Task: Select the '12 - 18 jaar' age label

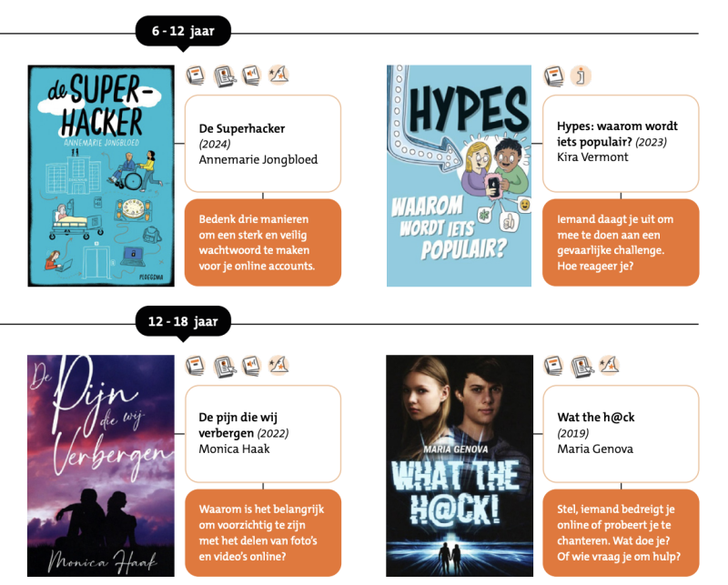Action: pos(183,321)
